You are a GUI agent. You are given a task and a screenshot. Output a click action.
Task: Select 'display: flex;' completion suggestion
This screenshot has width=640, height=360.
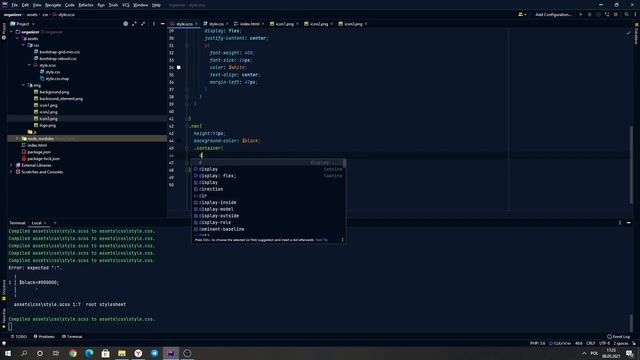click(269, 176)
